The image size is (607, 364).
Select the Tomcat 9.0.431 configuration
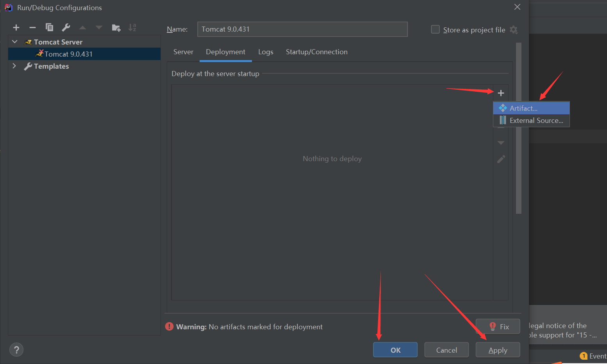click(x=84, y=54)
